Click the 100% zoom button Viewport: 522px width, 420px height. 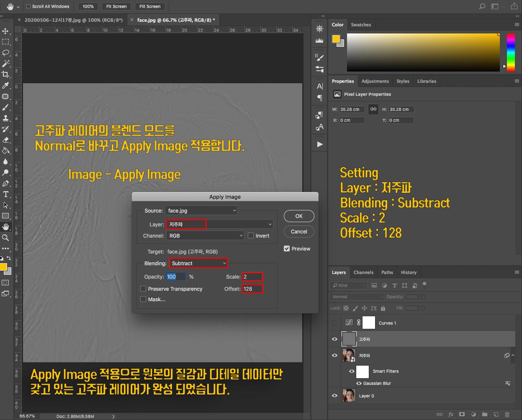tap(88, 6)
